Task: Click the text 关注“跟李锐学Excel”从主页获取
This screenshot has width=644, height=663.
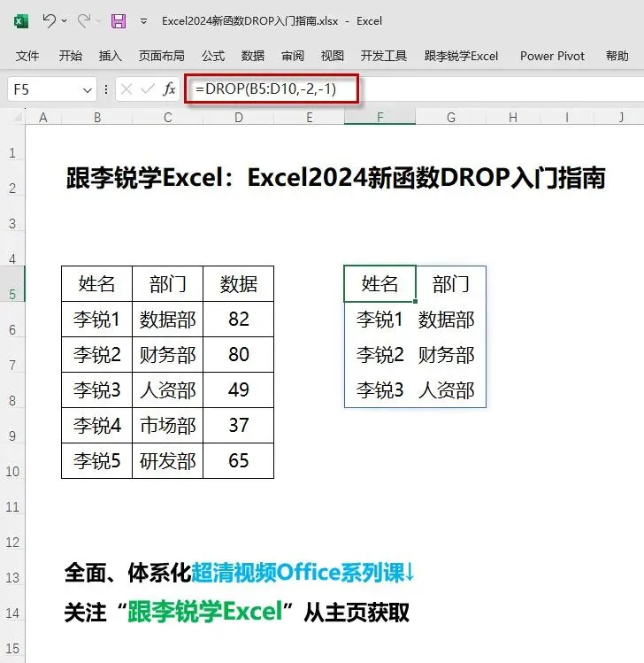Action: pyautogui.click(x=237, y=612)
